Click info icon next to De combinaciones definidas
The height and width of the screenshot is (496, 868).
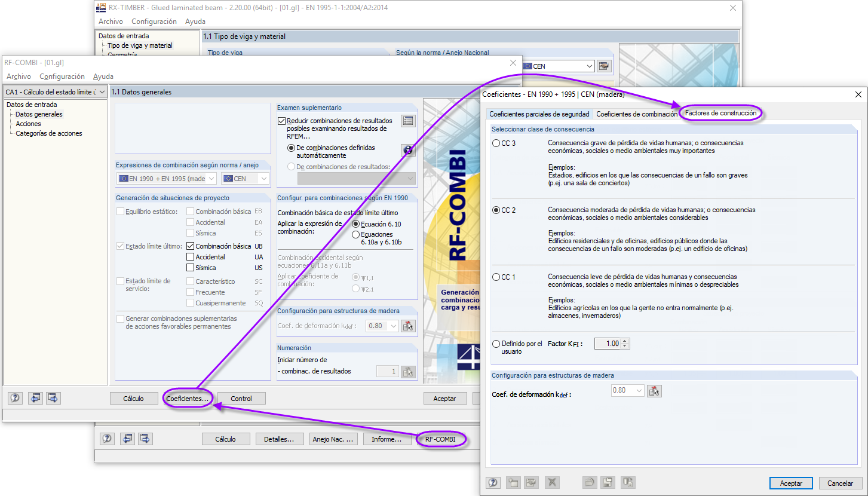pyautogui.click(x=408, y=150)
